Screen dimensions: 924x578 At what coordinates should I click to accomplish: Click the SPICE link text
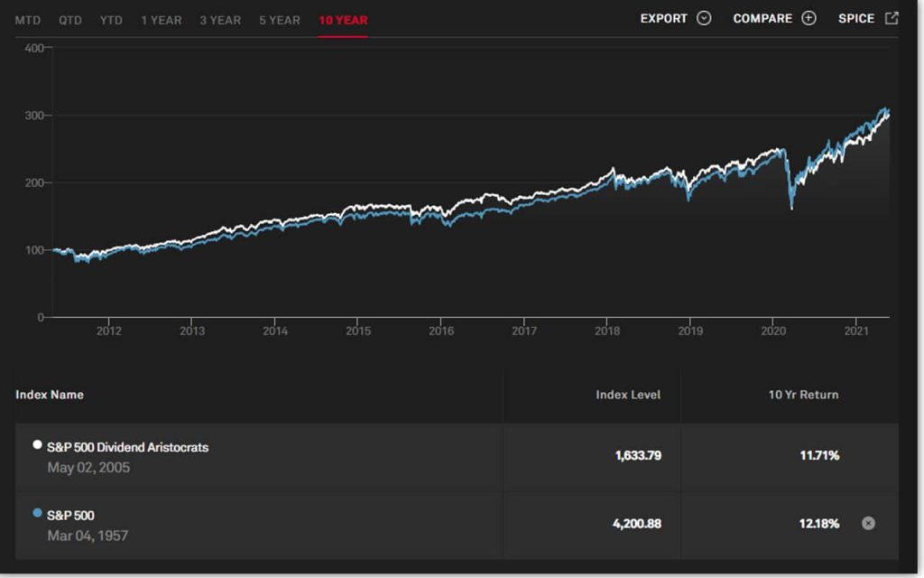(856, 18)
